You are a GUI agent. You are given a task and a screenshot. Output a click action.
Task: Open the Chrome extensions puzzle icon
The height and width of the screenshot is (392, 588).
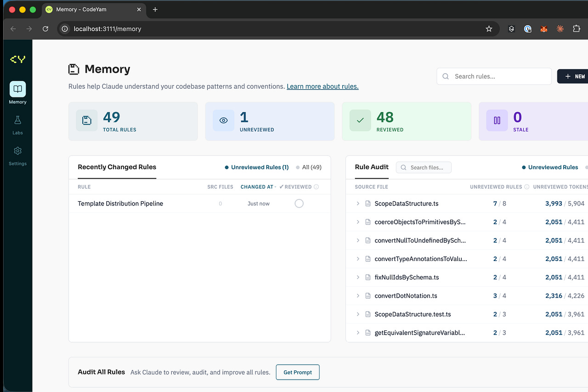coord(576,28)
